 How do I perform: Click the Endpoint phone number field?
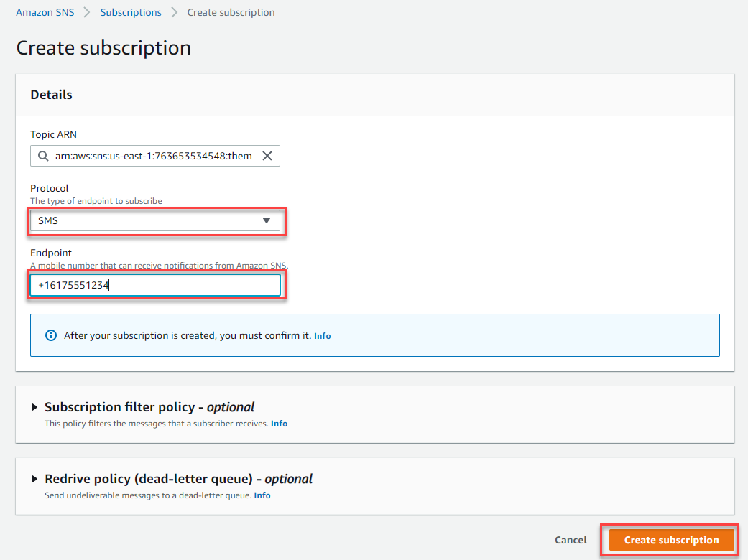click(x=155, y=285)
